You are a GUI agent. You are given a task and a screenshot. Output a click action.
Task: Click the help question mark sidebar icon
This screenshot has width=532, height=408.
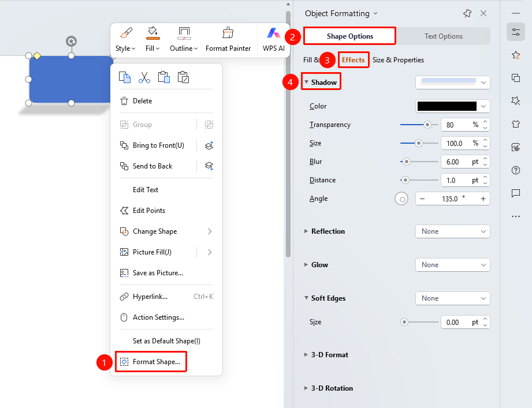coord(516,170)
